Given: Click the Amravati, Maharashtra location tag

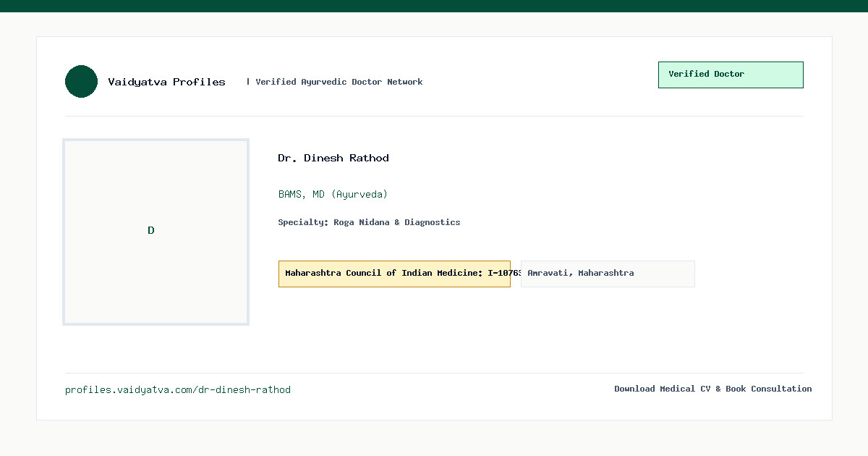Looking at the screenshot, I should pyautogui.click(x=608, y=274).
